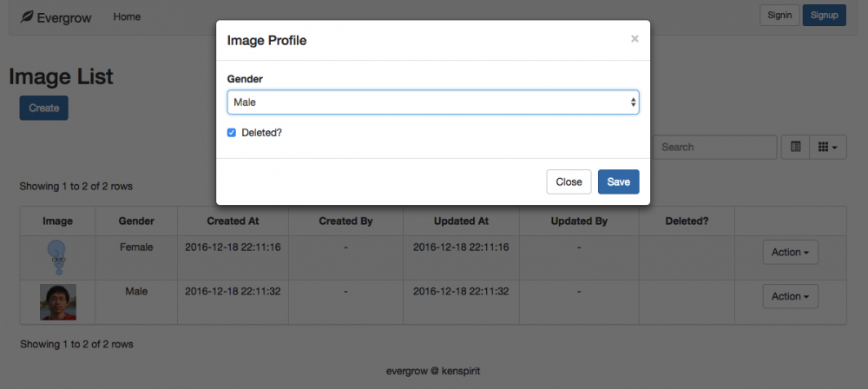Close the Image Profile dialog with X
Image resolution: width=868 pixels, height=389 pixels.
click(635, 39)
